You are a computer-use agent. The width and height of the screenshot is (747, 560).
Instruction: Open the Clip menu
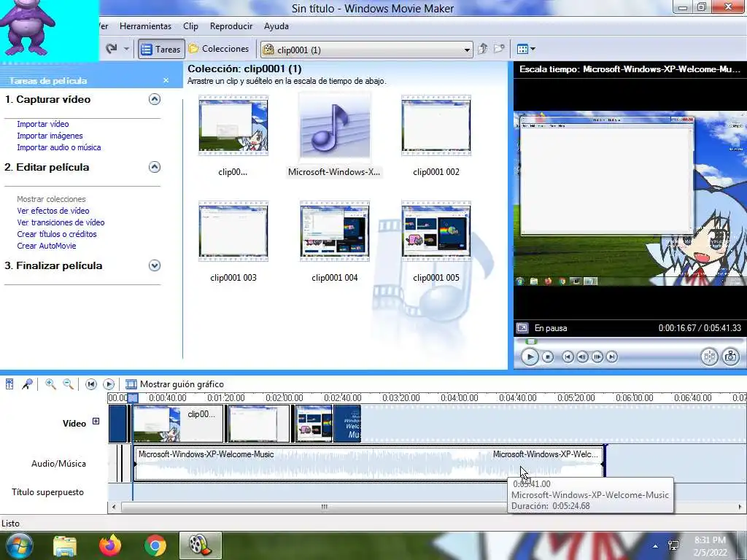tap(190, 26)
